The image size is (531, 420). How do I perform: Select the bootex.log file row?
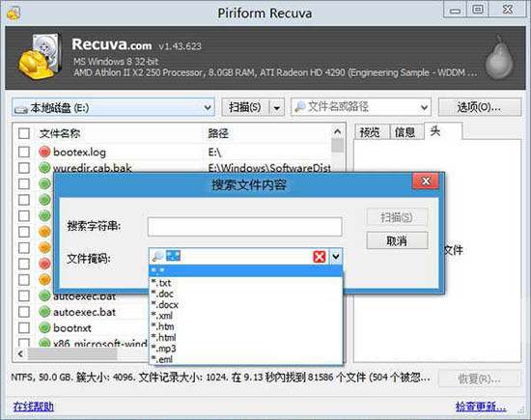pyautogui.click(x=173, y=152)
